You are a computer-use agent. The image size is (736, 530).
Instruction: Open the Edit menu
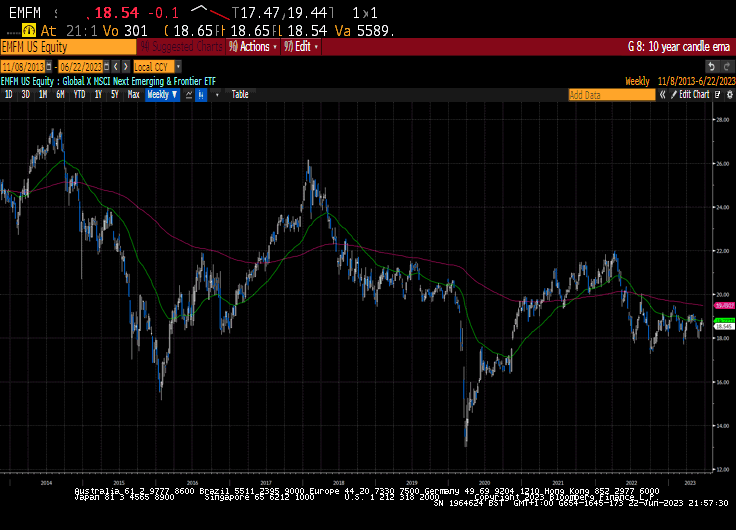click(x=302, y=47)
